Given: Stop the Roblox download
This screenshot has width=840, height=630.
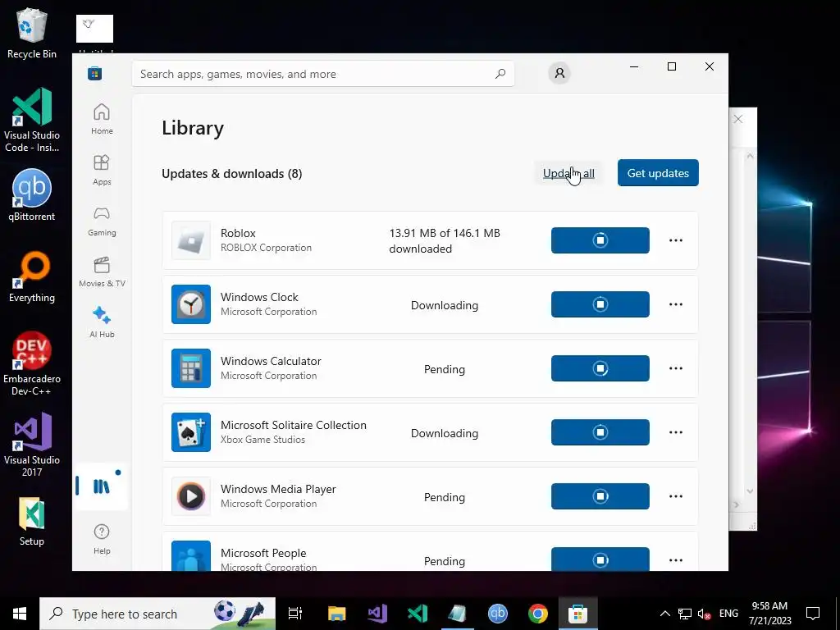Looking at the screenshot, I should click(600, 240).
